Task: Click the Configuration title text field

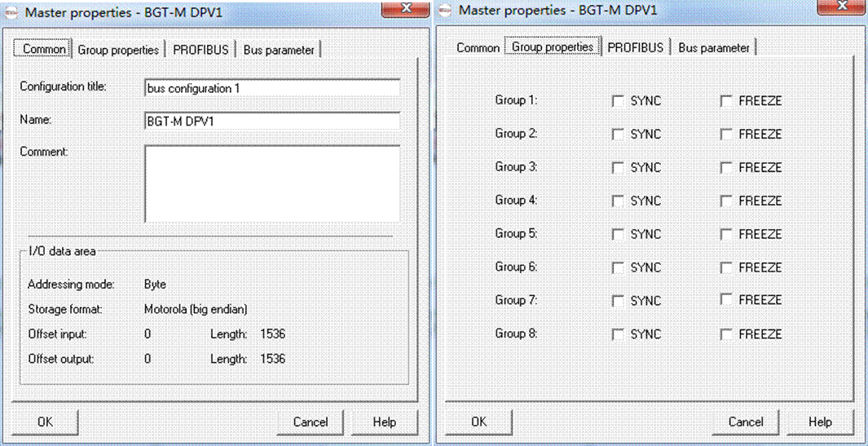Action: click(x=271, y=88)
